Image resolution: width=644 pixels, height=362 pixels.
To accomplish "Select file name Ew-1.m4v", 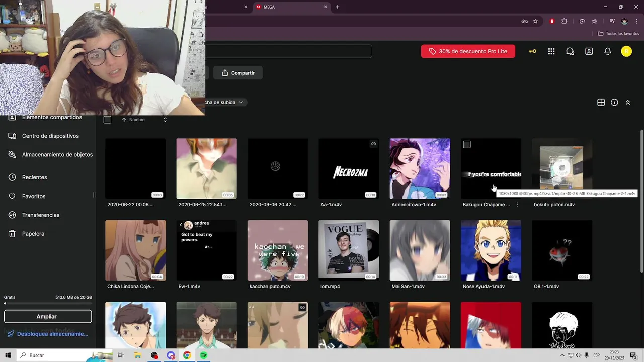I will pyautogui.click(x=189, y=287).
